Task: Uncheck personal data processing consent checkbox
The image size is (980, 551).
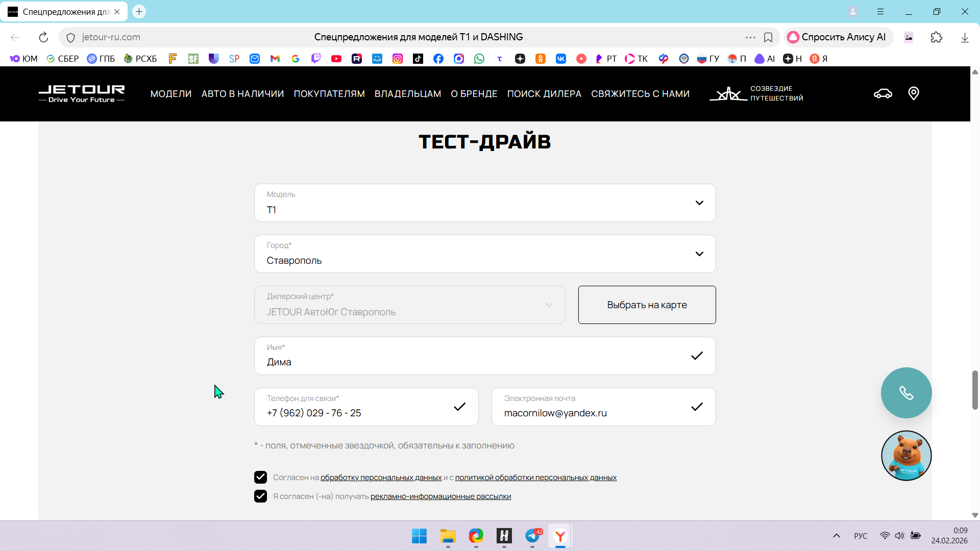Action: (260, 478)
